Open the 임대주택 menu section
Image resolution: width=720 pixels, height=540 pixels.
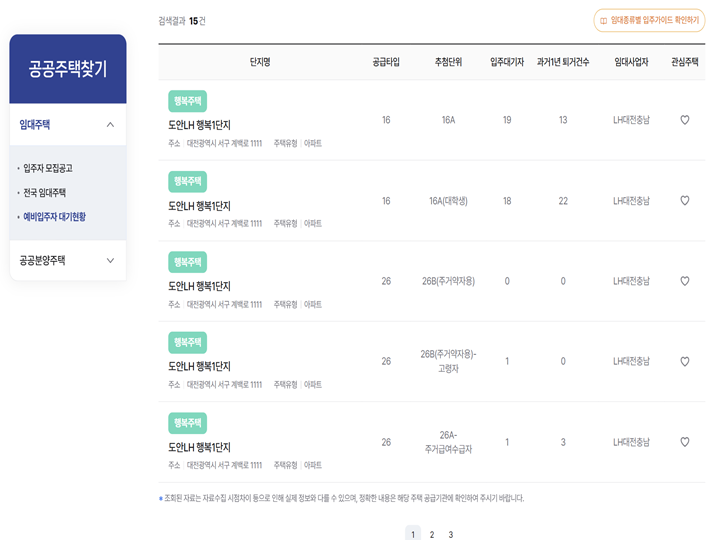[x=68, y=124]
